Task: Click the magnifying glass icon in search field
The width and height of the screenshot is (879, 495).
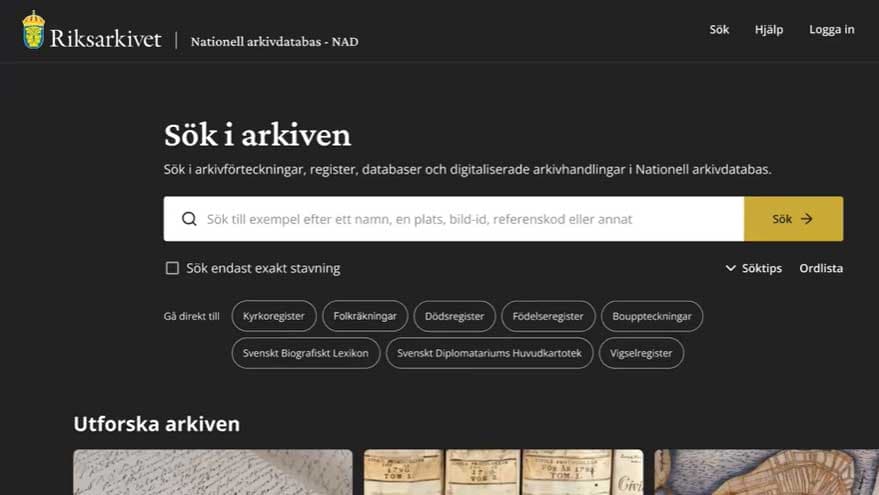Action: click(x=189, y=219)
